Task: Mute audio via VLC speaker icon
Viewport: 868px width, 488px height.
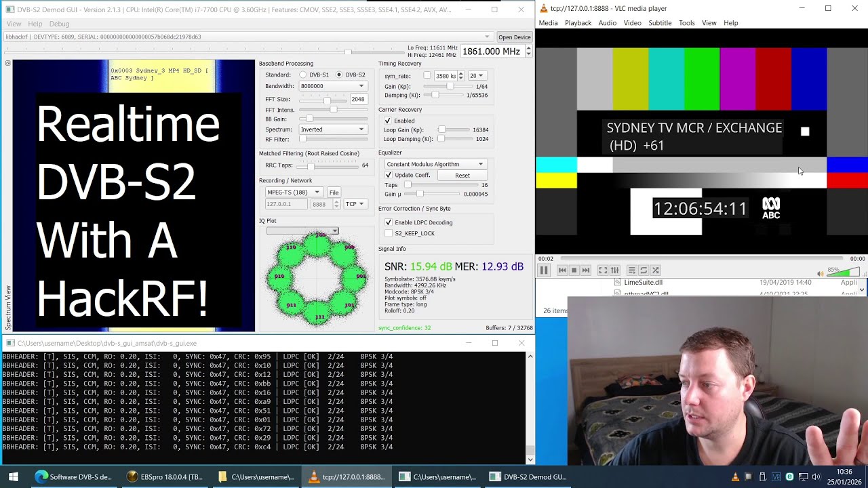Action: point(821,273)
